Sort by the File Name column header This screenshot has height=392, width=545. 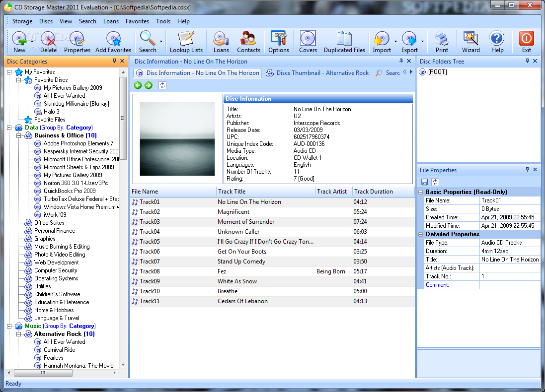(x=173, y=192)
